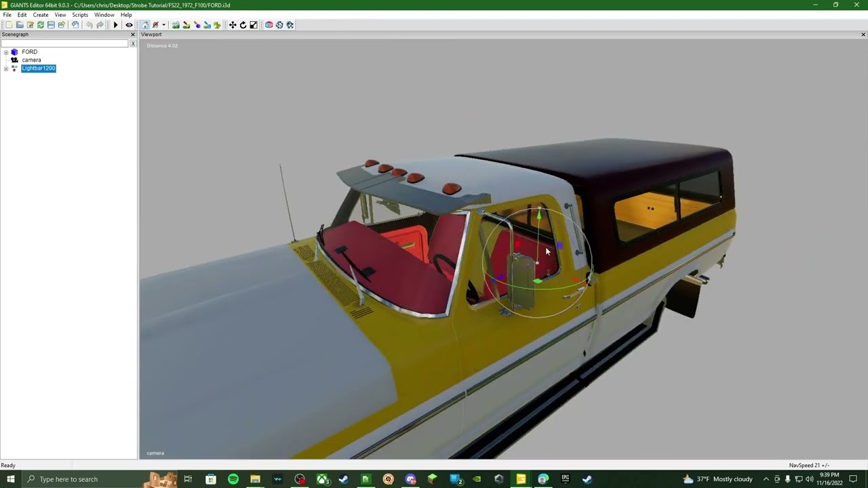Click the Undo arrow in toolbar
Viewport: 868px width, 488px height.
pyautogui.click(x=89, y=25)
